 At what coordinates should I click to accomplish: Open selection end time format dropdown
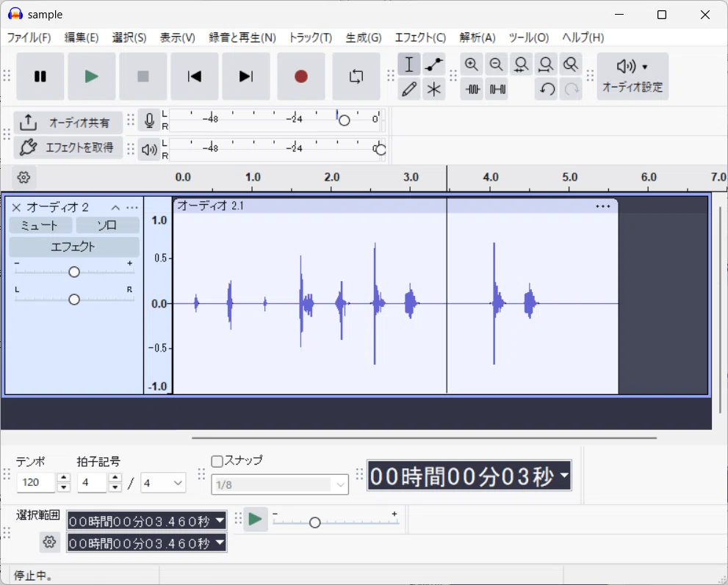click(220, 542)
